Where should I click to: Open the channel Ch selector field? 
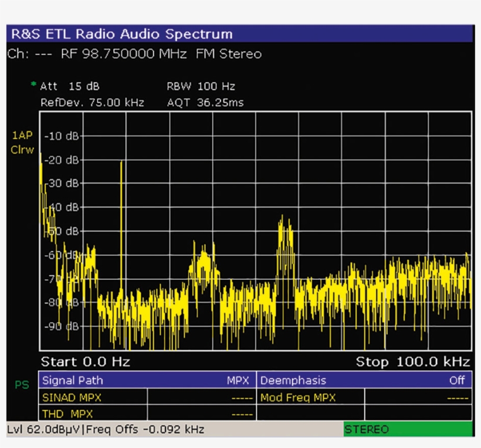click(x=28, y=53)
